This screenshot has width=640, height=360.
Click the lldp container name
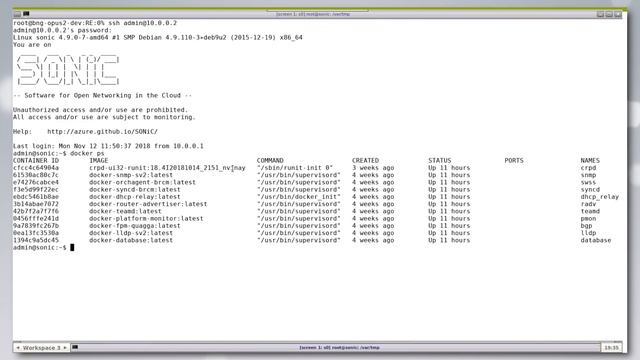pyautogui.click(x=588, y=233)
